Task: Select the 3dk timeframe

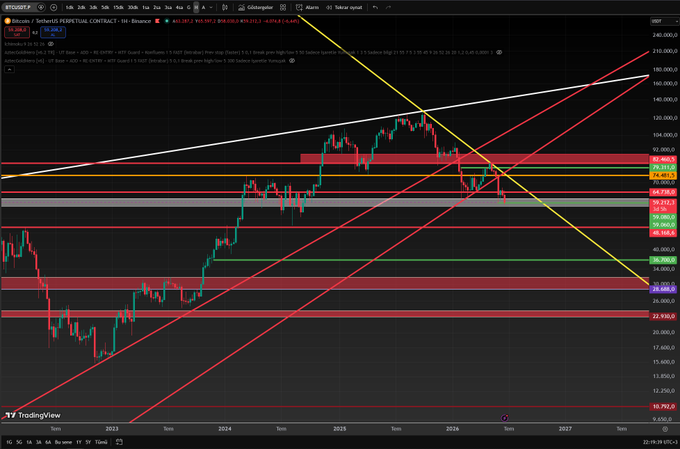Action: tap(93, 7)
